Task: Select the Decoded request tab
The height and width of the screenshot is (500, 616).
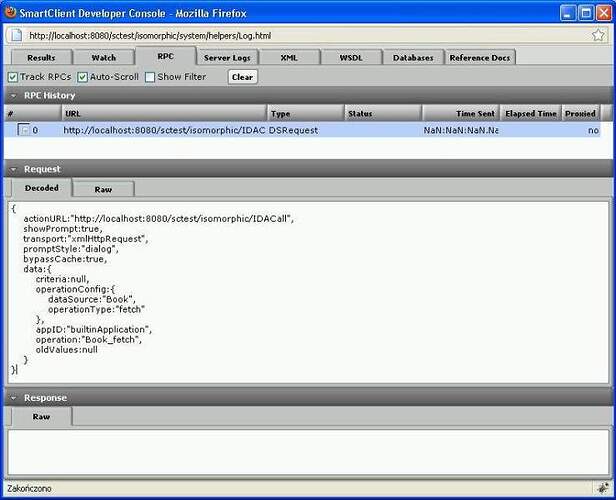Action: [x=42, y=188]
